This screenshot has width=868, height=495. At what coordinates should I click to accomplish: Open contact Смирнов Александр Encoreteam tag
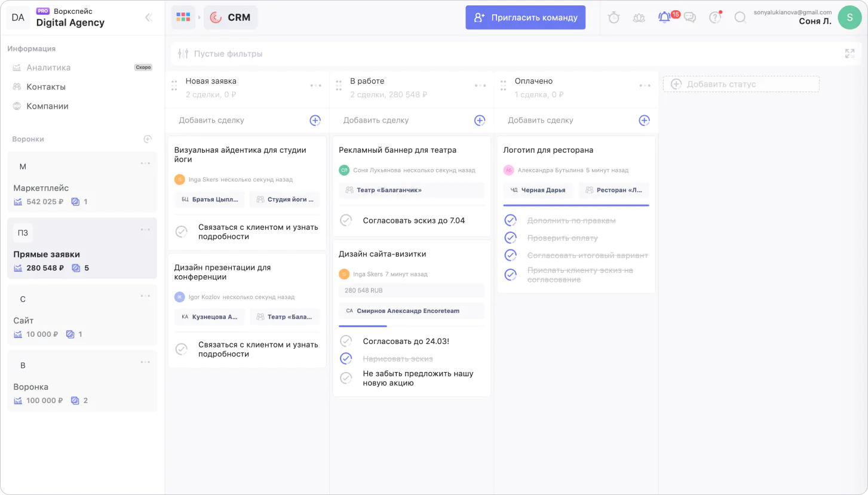click(412, 310)
